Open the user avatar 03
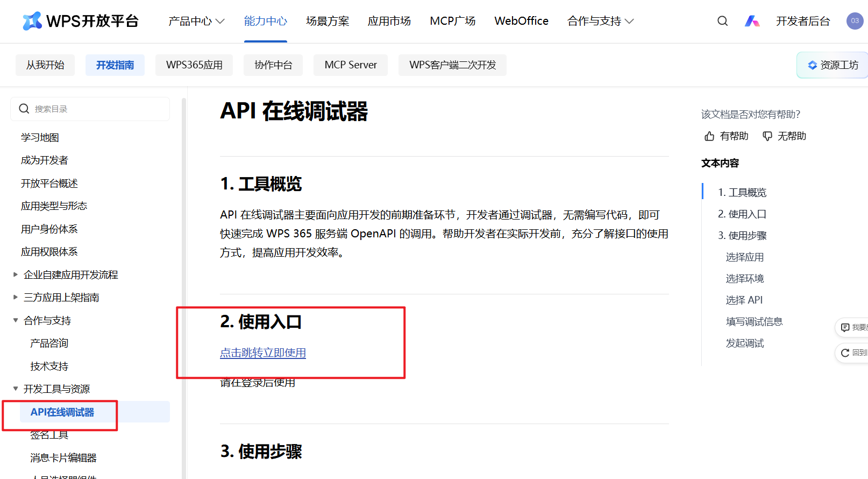868x479 pixels. tap(855, 21)
